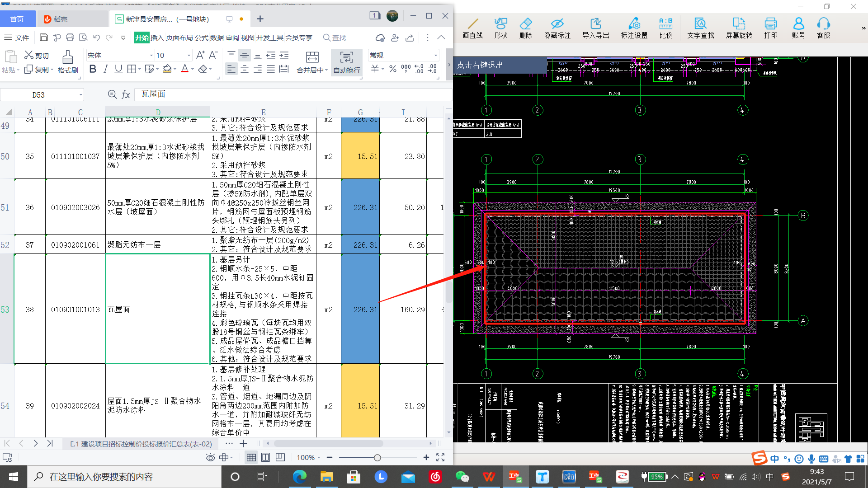Switch to the 页面布局 ribbon tab
This screenshot has width=868, height=488.
179,38
